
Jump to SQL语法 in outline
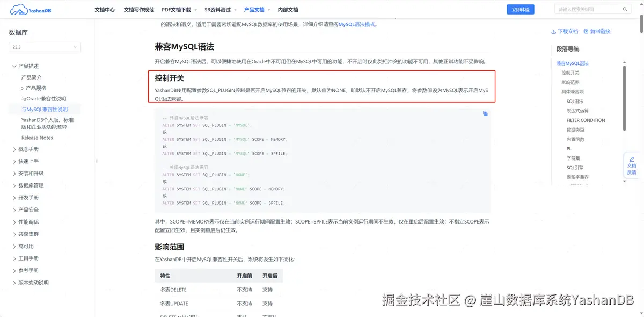pyautogui.click(x=575, y=102)
